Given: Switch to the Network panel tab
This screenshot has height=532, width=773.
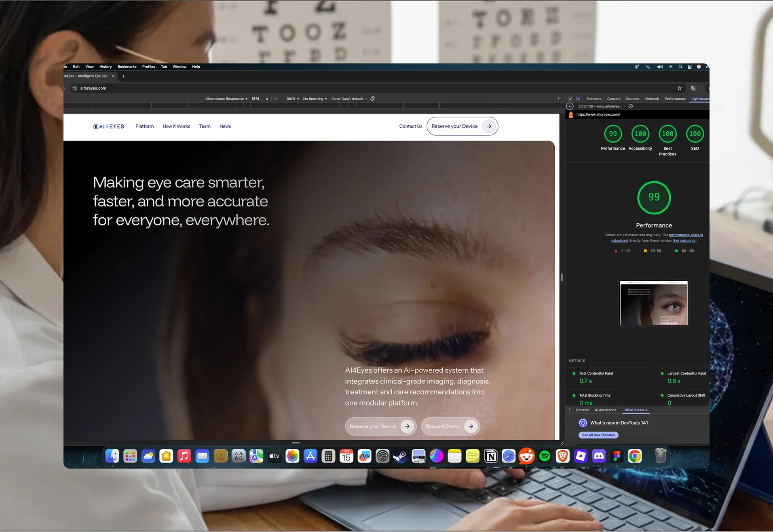Looking at the screenshot, I should [652, 99].
